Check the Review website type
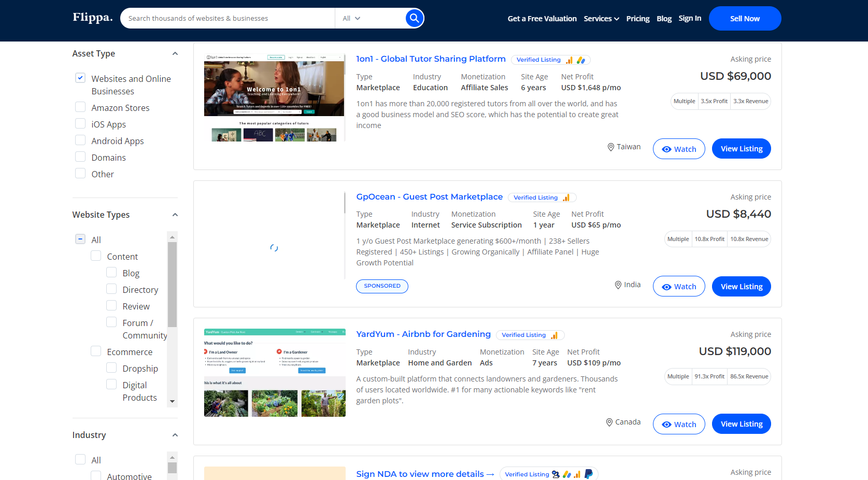This screenshot has width=868, height=480. point(111,305)
